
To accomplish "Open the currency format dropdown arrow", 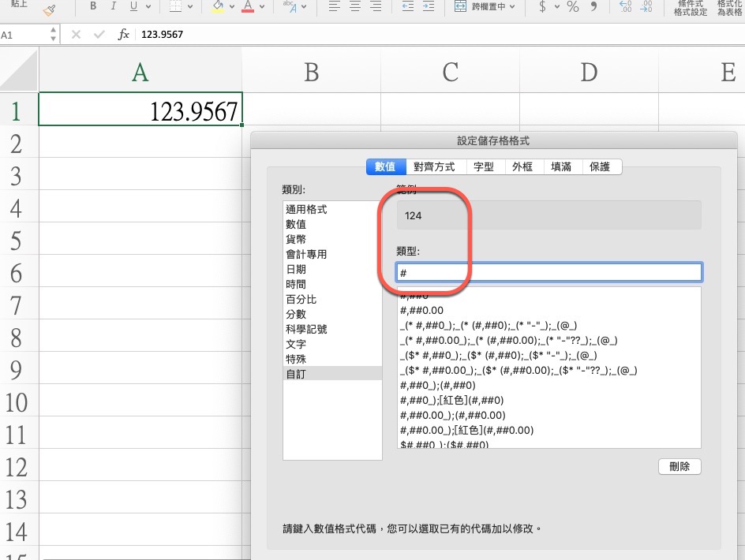I will (557, 7).
